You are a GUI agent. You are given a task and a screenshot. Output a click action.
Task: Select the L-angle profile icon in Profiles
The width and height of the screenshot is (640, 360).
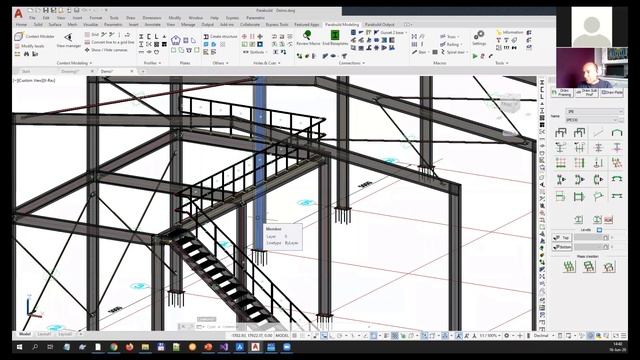click(x=156, y=37)
